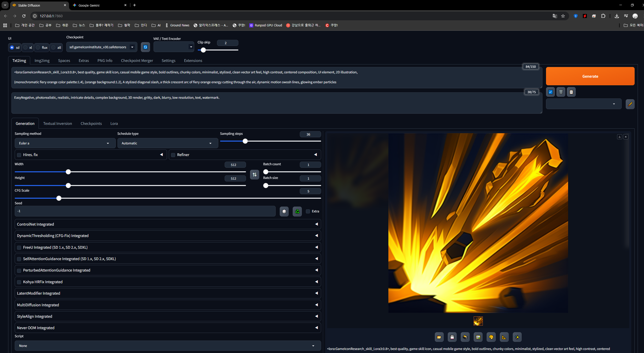Randomize seed with the dice button
Viewport: 644px width, 353px height.
click(x=284, y=211)
